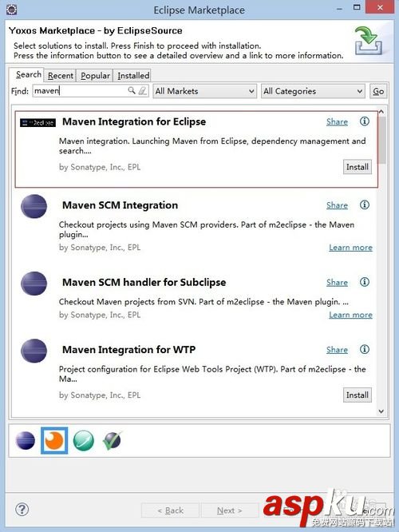Select the checkmark sphere marketplace catalog icon

[113, 441]
